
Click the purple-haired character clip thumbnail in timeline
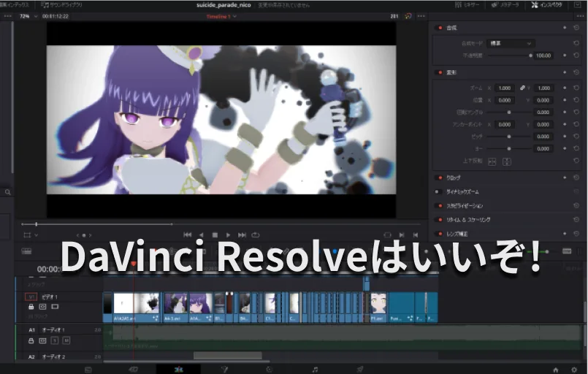200,303
